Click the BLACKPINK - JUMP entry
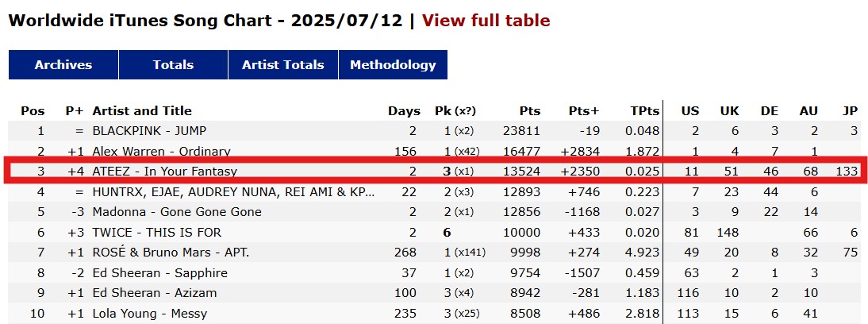The image size is (868, 324). [x=149, y=131]
